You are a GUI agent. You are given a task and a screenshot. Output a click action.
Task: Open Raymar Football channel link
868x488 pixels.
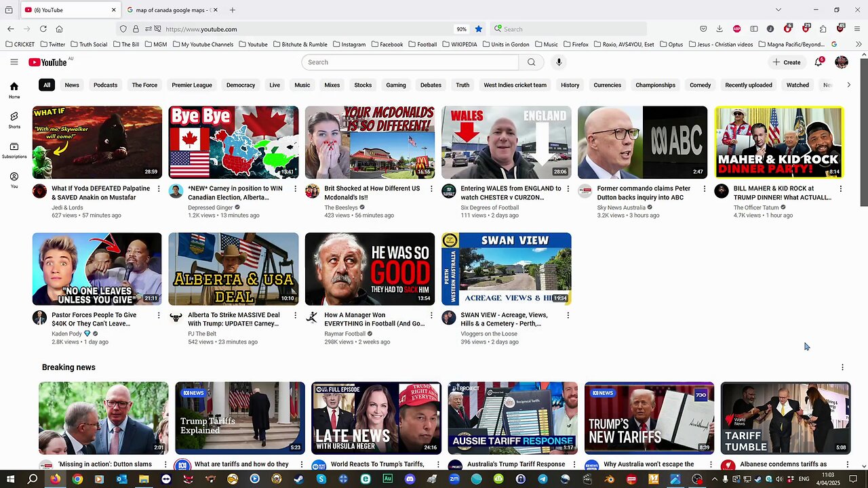click(x=344, y=333)
